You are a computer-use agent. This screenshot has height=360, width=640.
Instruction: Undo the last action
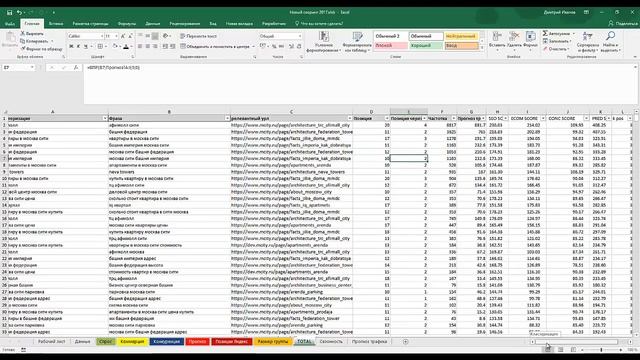point(19,13)
